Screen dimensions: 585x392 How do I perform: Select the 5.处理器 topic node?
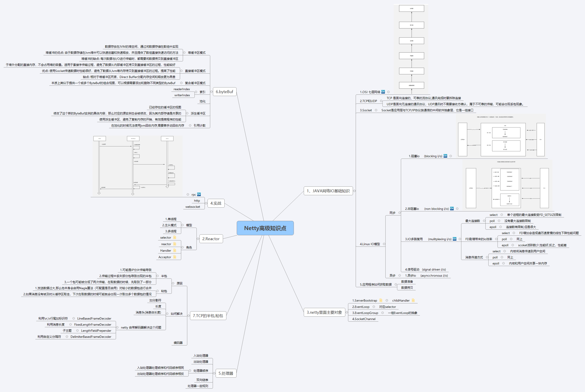[226, 373]
